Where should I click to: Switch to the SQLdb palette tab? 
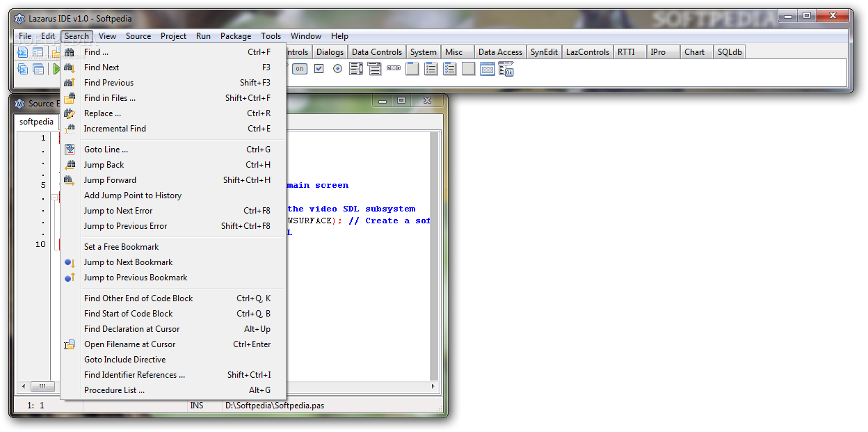click(730, 52)
